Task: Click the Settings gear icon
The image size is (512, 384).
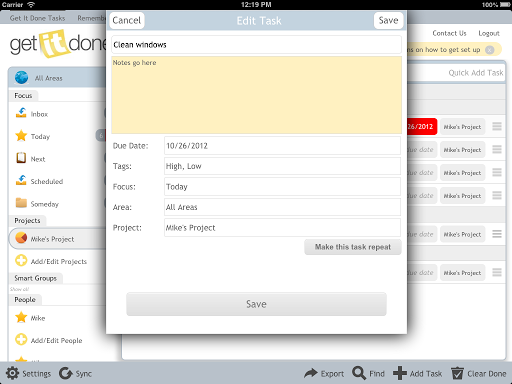Action: tap(12, 373)
